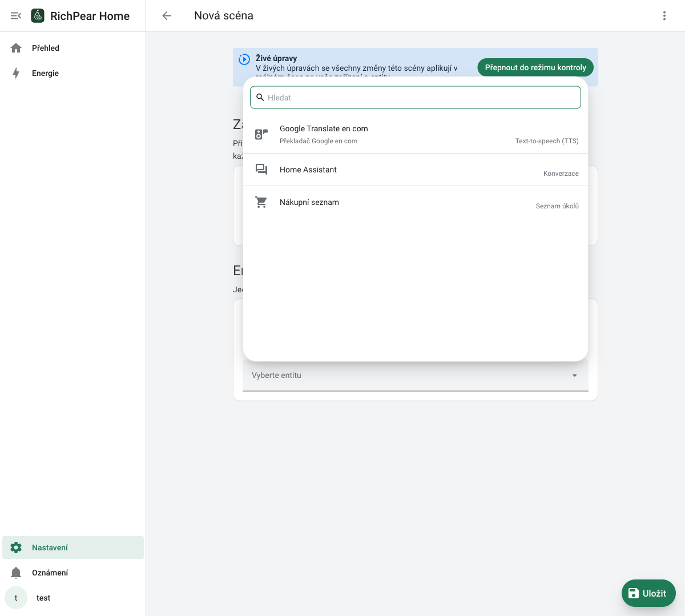Click the Energie lightning bolt icon
The image size is (685, 616).
[x=16, y=73]
